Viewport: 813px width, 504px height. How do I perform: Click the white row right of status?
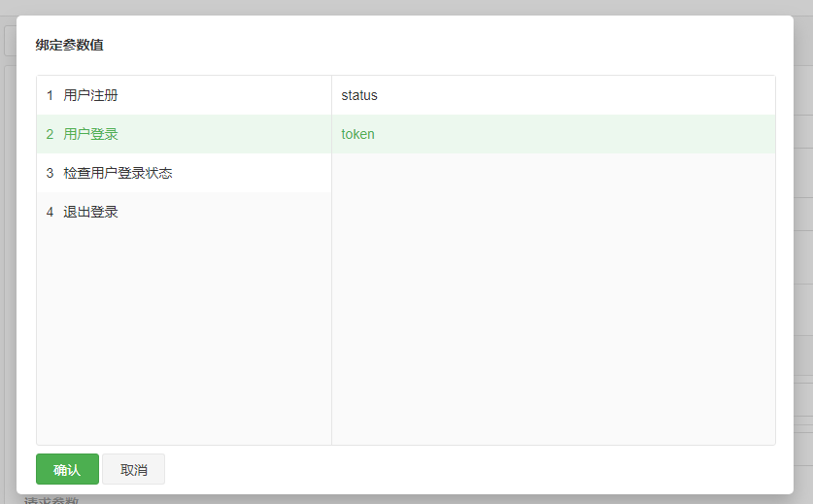click(576, 95)
